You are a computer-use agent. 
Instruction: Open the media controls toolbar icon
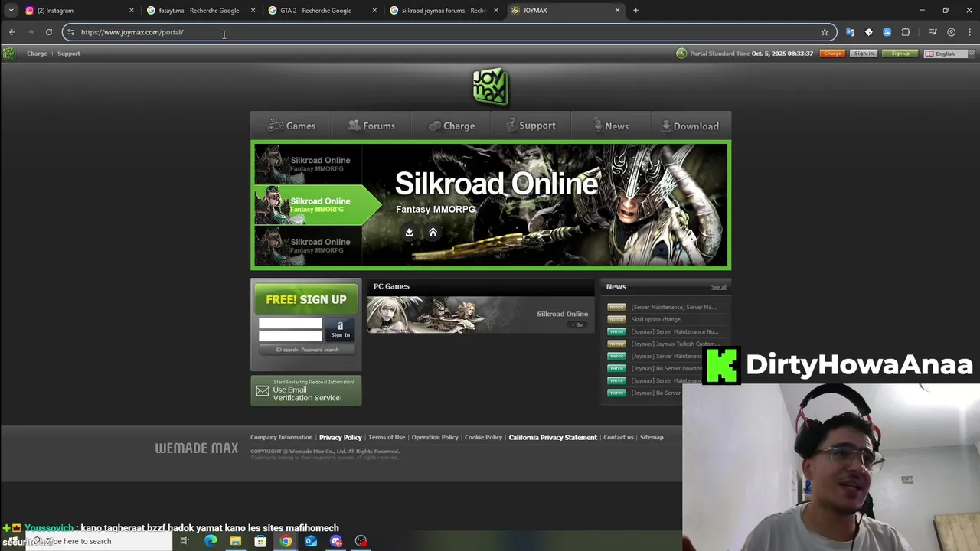pyautogui.click(x=933, y=32)
